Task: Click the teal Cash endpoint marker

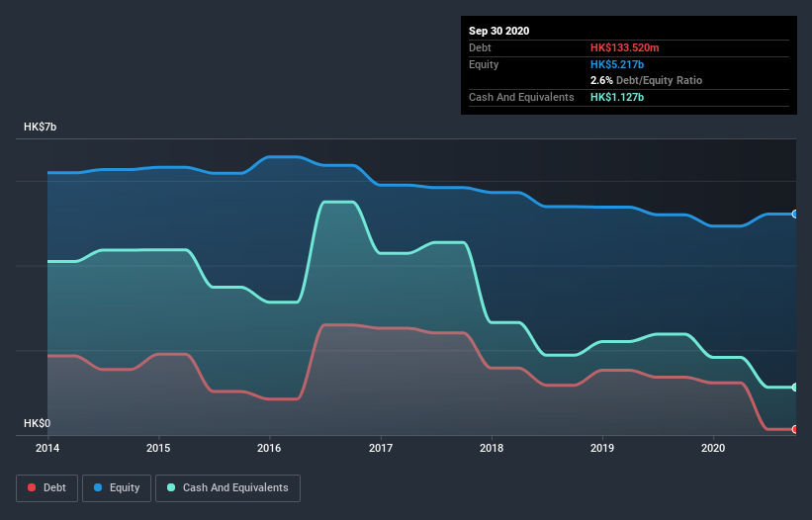Action: pyautogui.click(x=795, y=387)
